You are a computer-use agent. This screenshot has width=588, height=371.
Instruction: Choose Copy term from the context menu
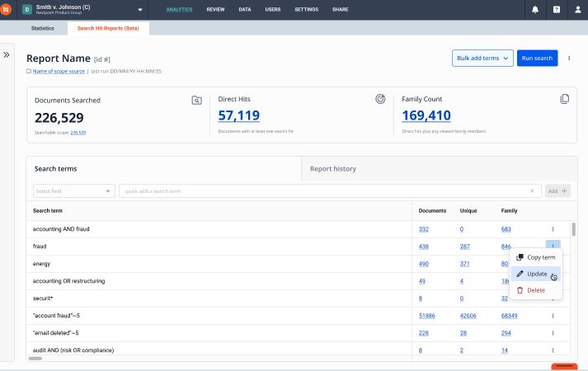point(536,257)
